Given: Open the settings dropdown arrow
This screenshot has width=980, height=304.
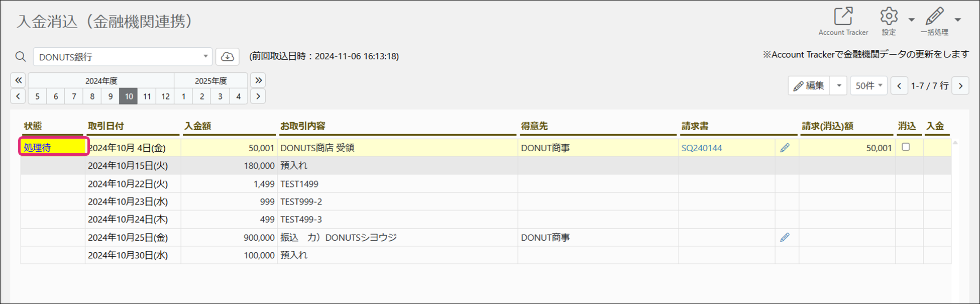Looking at the screenshot, I should [911, 20].
